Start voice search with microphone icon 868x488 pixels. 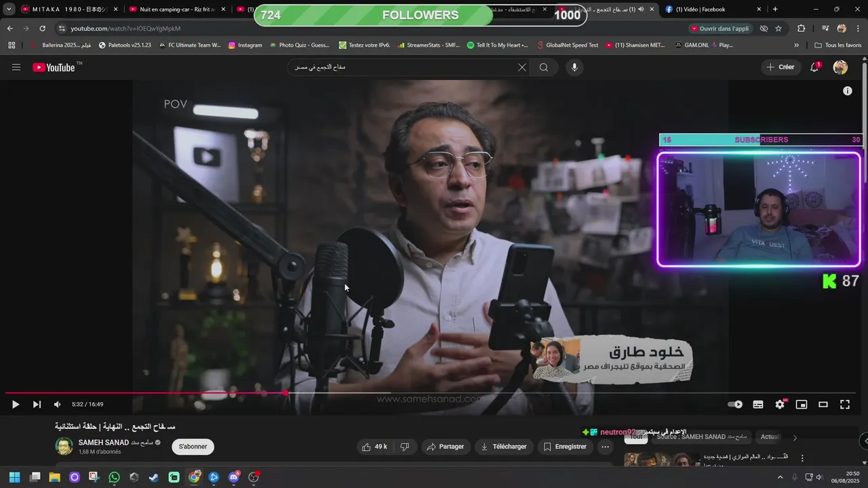(574, 67)
